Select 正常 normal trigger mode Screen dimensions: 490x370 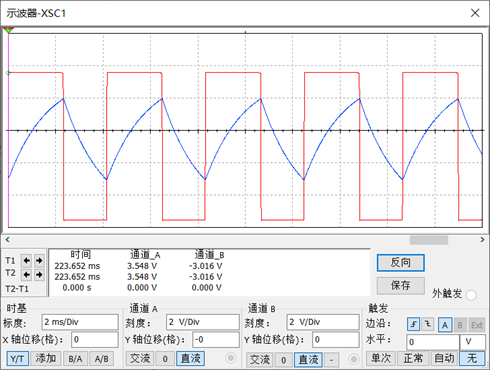[413, 358]
